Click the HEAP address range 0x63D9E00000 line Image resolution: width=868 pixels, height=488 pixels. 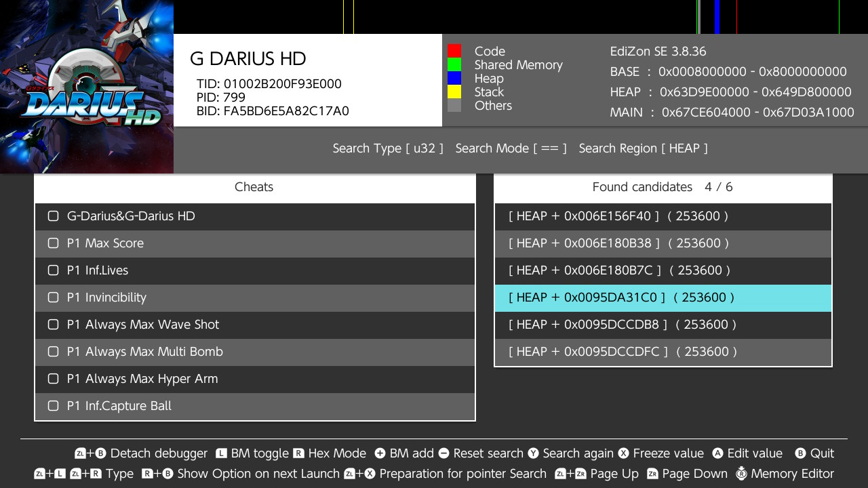[x=731, y=92]
